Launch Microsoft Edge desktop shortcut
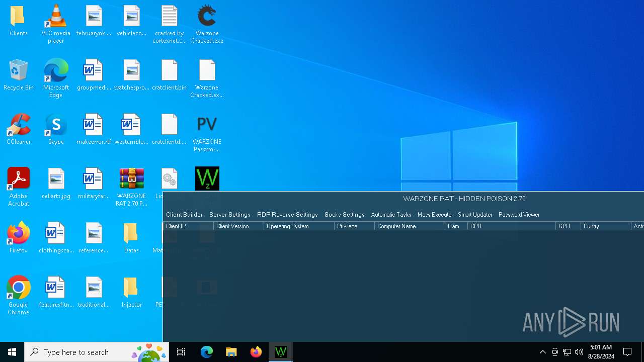 pos(56,70)
